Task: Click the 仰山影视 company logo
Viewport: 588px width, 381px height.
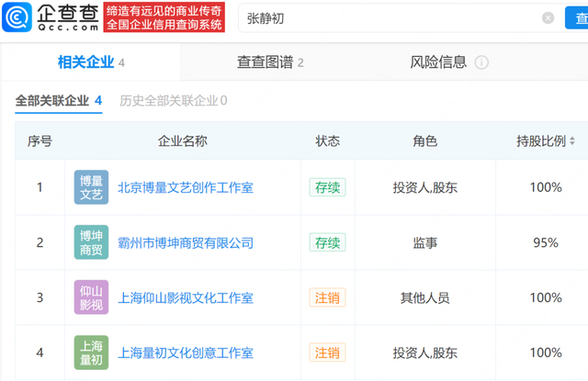Action: point(91,297)
